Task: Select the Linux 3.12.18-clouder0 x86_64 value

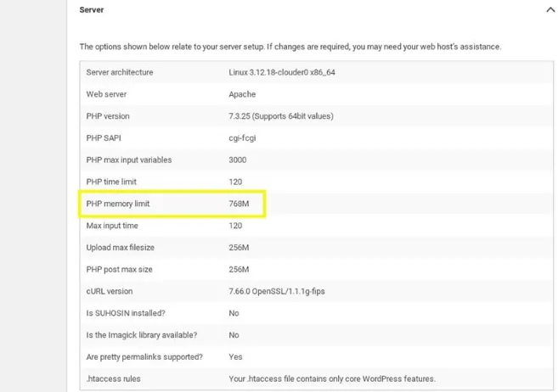Action: point(281,72)
